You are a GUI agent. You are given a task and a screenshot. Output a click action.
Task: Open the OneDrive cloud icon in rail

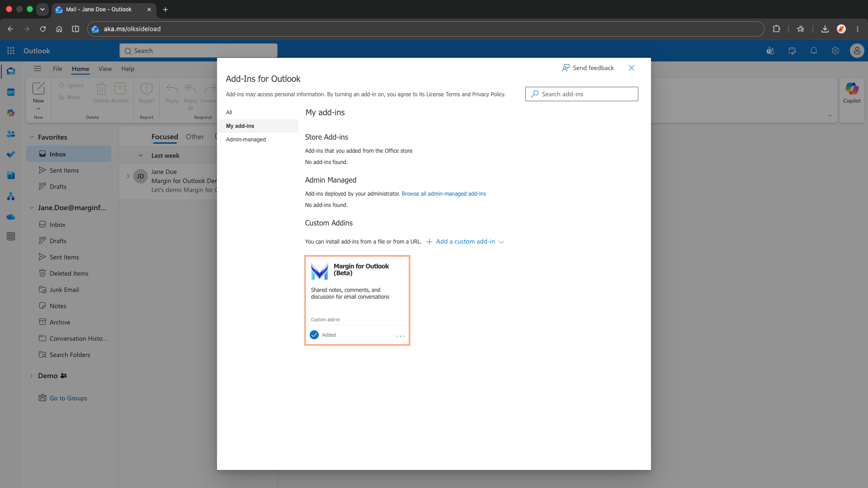click(11, 217)
